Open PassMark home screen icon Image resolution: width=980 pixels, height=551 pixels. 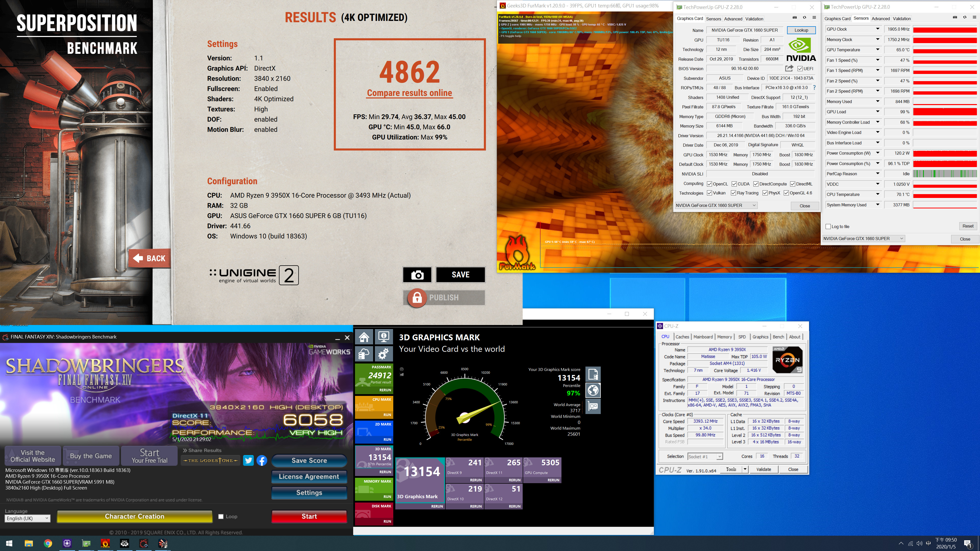click(364, 337)
